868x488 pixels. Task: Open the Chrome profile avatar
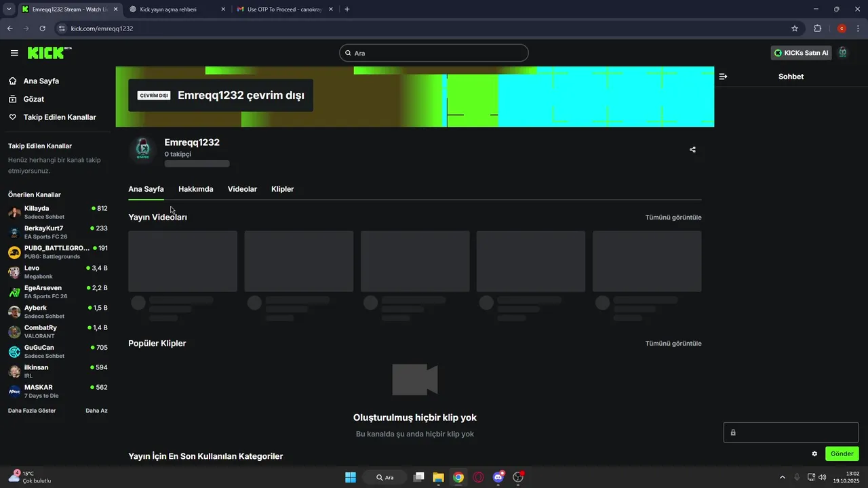pos(842,28)
